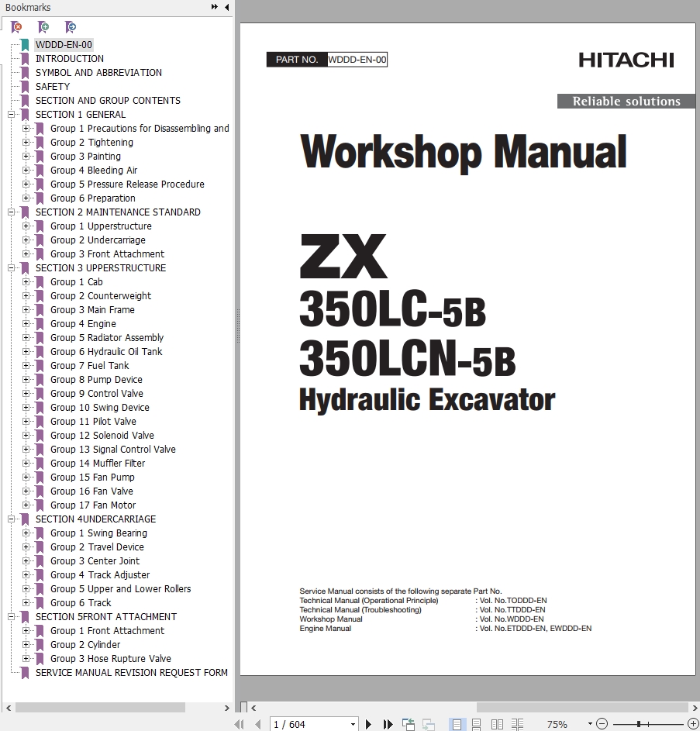Screen dimensions: 700x731
Task: Go to the previous page
Action: [x=258, y=724]
